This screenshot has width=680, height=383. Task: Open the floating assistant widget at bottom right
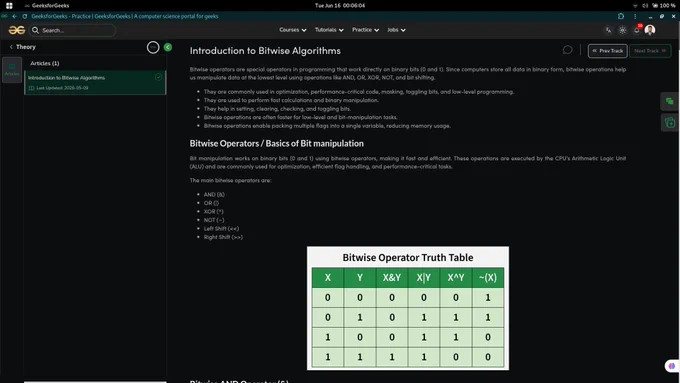point(672,366)
